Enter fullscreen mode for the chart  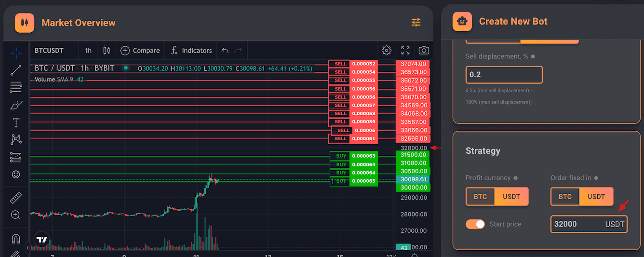click(405, 51)
